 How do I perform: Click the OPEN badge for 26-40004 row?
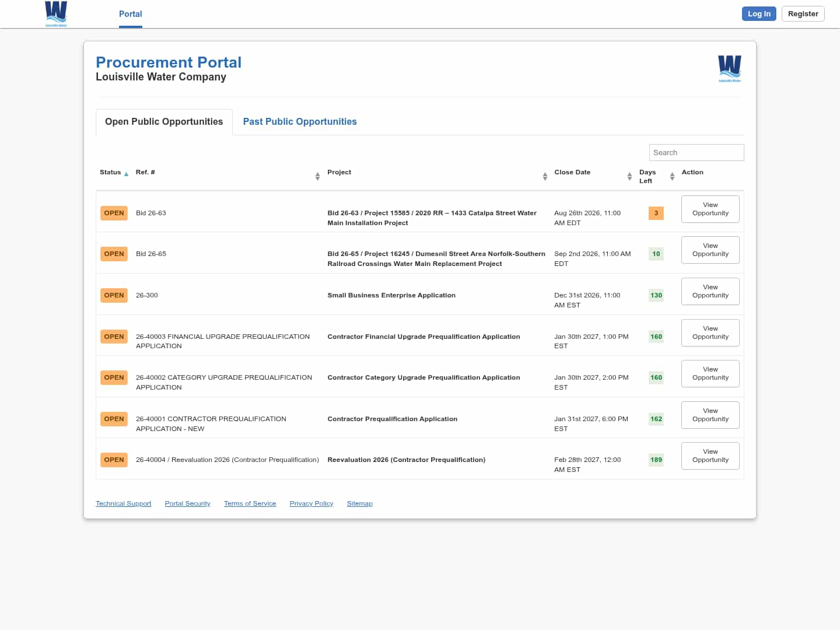click(x=114, y=460)
